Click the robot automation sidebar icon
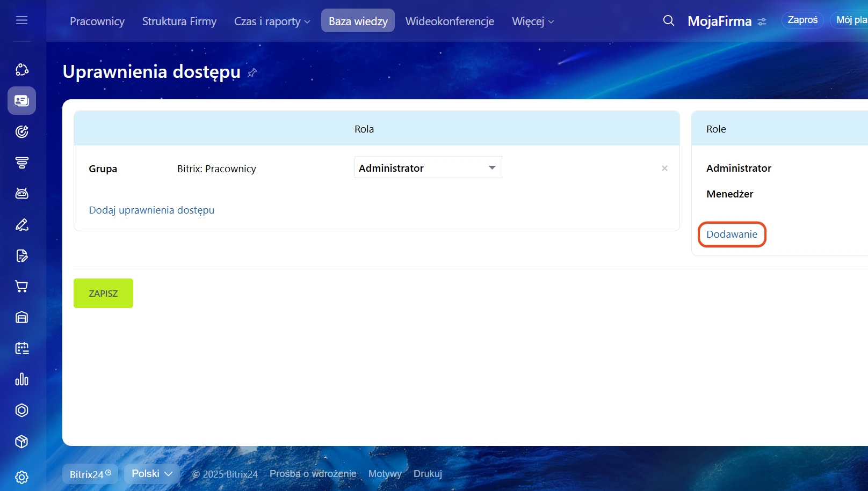 (x=21, y=194)
